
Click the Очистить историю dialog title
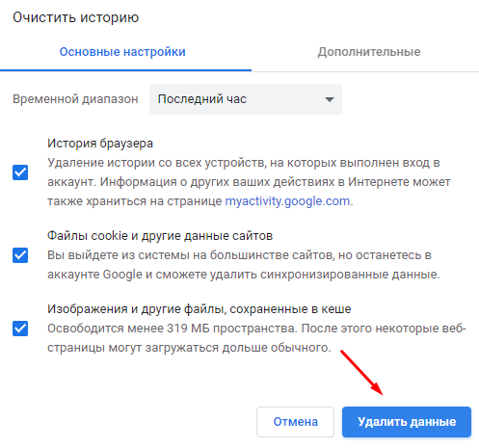(x=76, y=17)
